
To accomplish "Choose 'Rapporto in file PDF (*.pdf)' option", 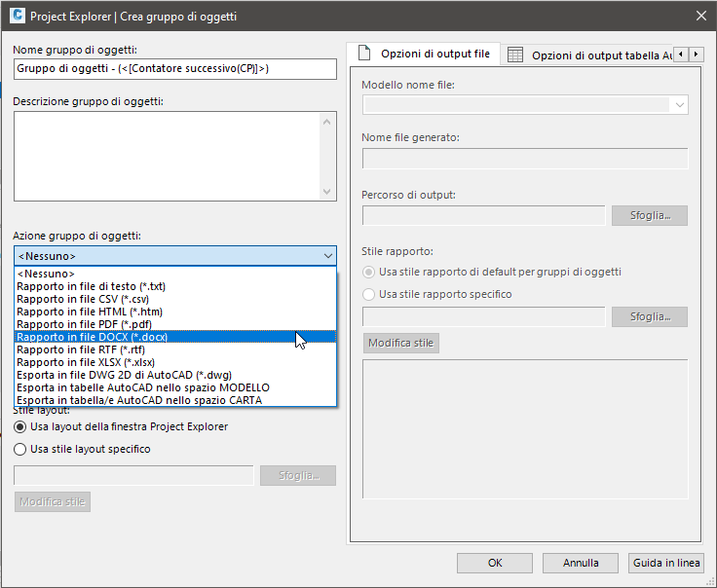I will coord(85,324).
